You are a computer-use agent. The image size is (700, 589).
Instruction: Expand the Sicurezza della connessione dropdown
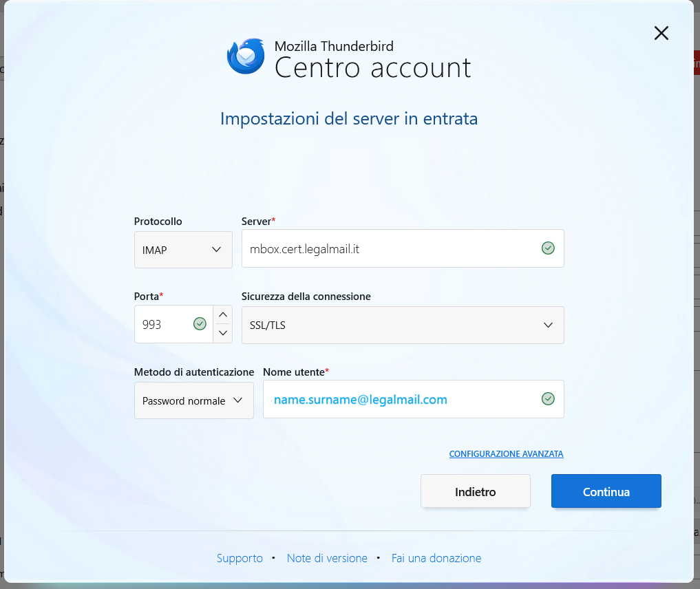pyautogui.click(x=403, y=325)
